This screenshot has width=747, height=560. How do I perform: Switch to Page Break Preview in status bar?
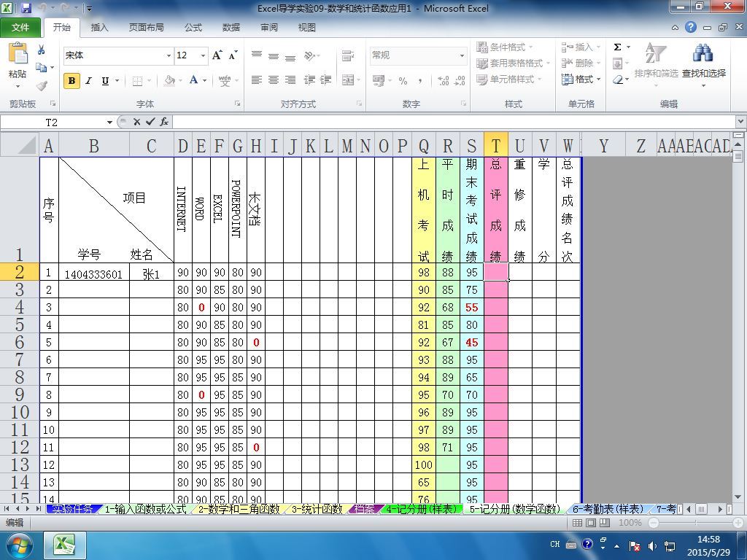click(x=605, y=523)
